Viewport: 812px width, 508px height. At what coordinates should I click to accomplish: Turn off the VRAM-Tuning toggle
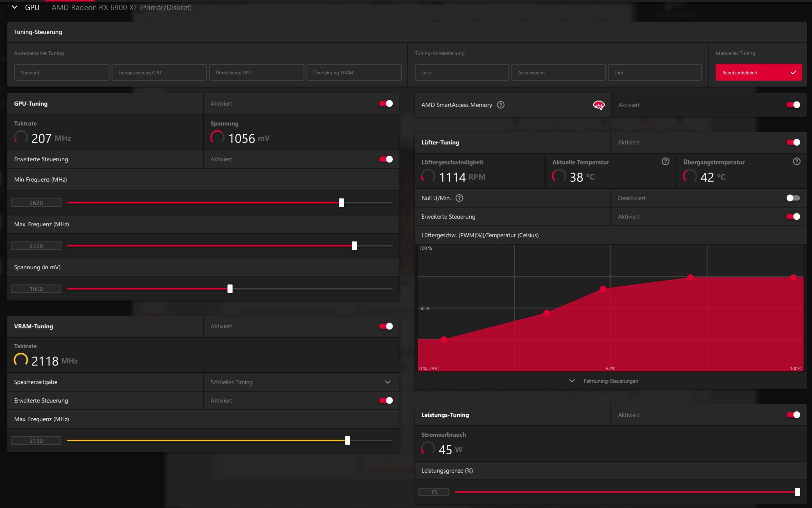click(386, 326)
